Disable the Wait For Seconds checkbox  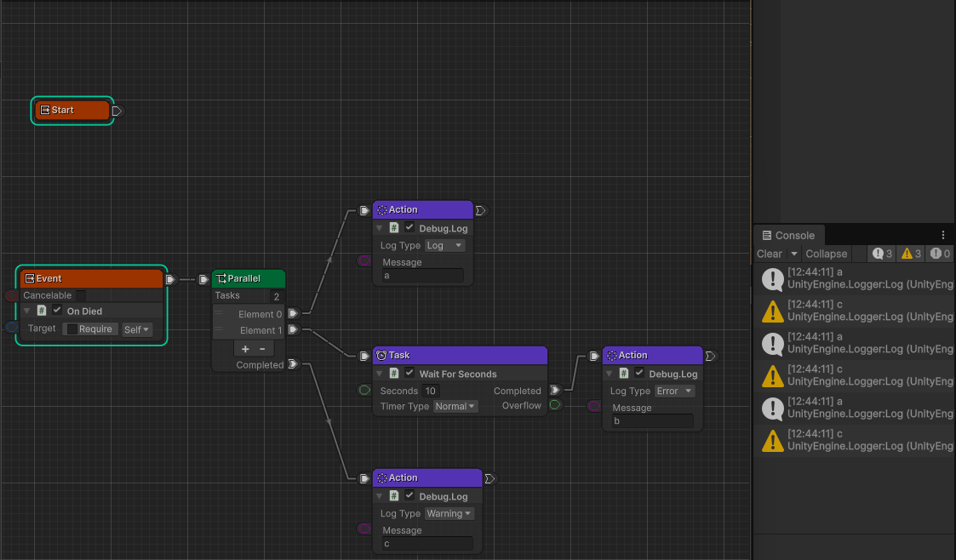click(x=409, y=374)
